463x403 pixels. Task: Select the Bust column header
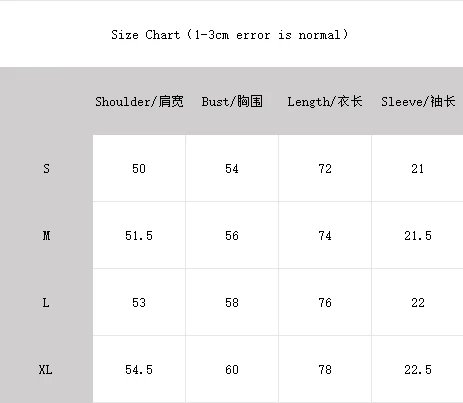point(232,101)
